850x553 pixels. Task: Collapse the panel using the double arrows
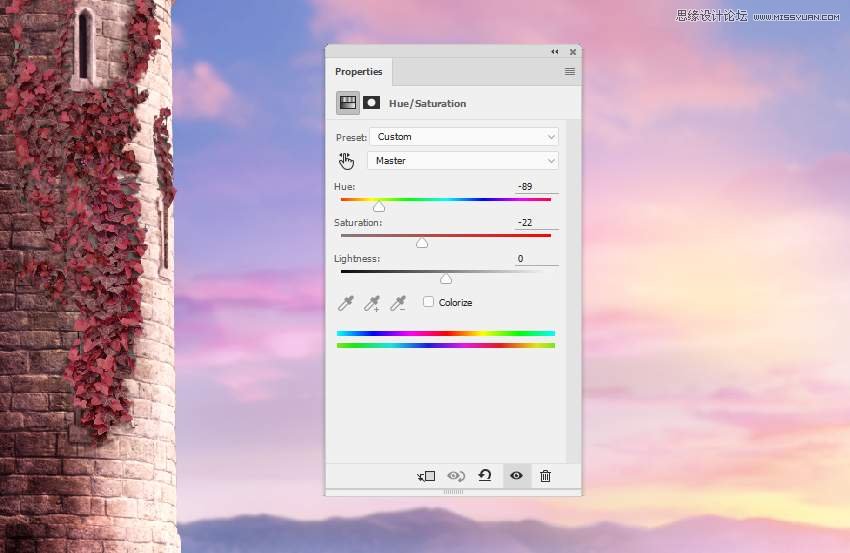coord(555,52)
